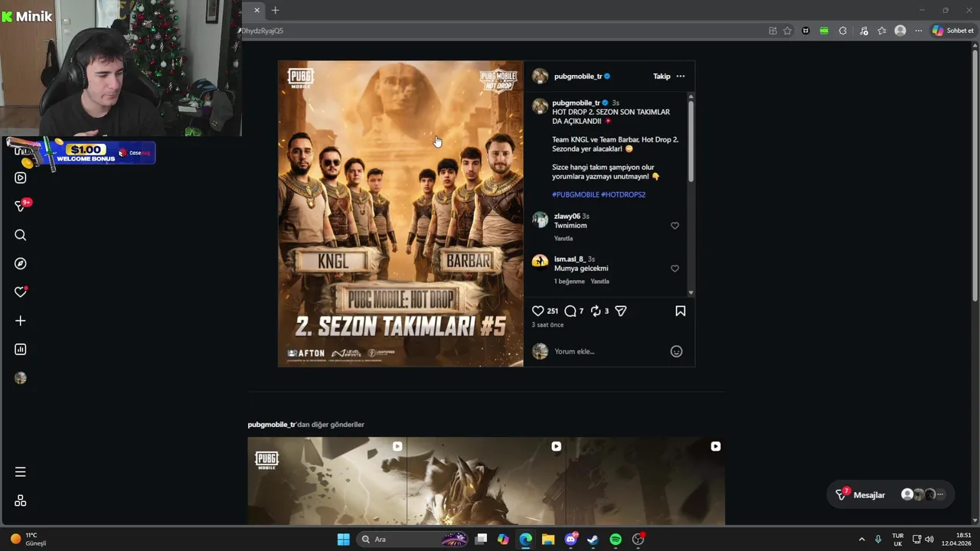Screen dimensions: 980x551
Task: Open pubgmobile_tr profile from header
Action: (578, 77)
